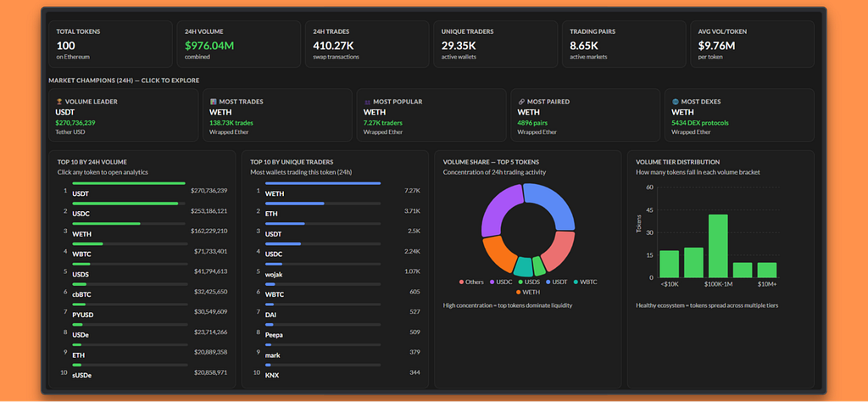Open the WETH Most DEXes card
Image resolution: width=868 pixels, height=402 pixels.
pyautogui.click(x=739, y=115)
